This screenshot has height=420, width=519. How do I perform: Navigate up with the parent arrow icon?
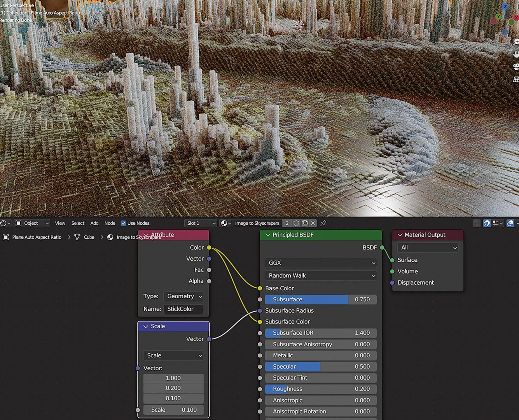pos(477,223)
